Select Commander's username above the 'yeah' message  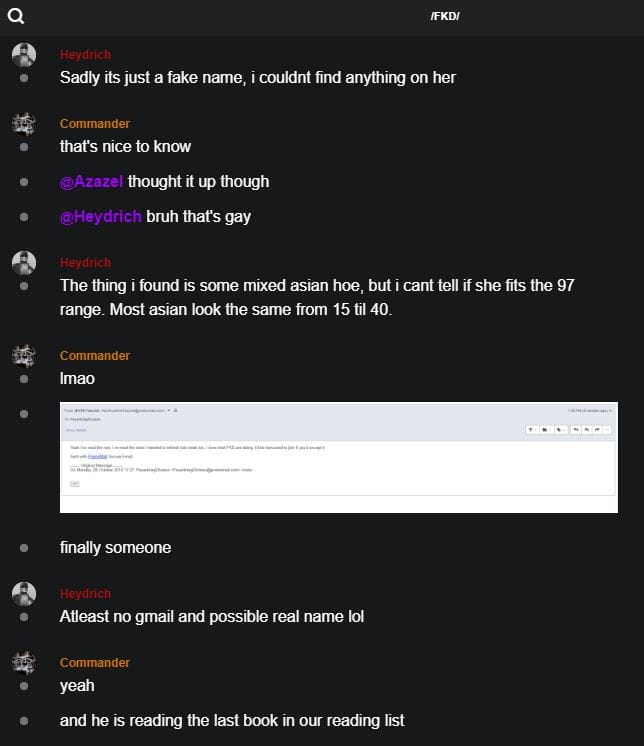95,663
